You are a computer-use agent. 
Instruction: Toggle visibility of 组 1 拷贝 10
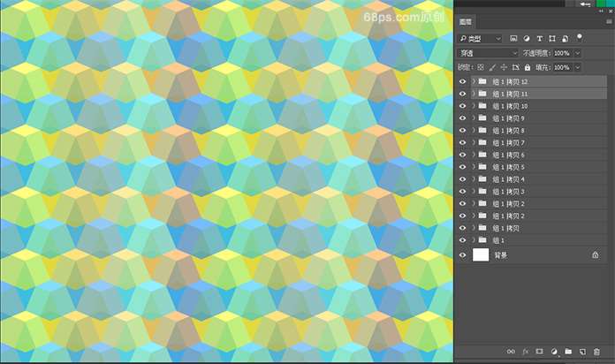(x=463, y=105)
